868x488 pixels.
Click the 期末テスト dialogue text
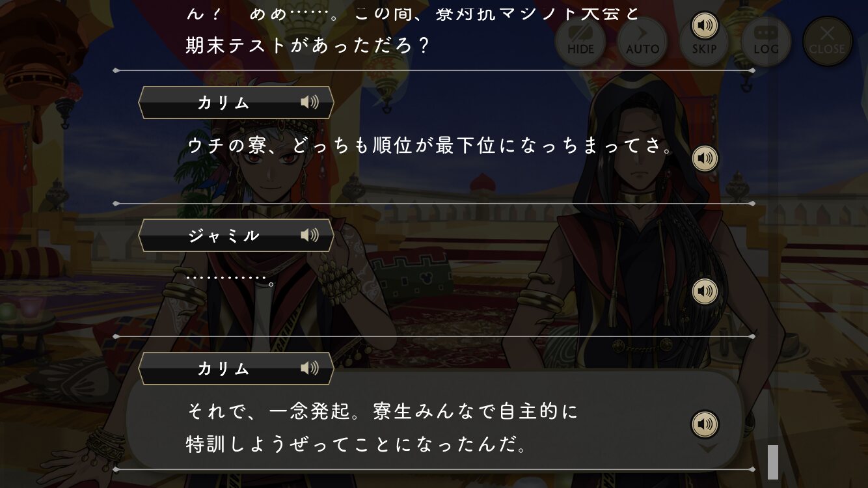(x=308, y=46)
